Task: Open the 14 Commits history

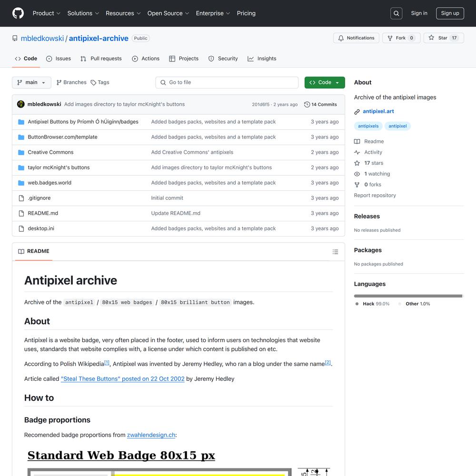Action: [x=320, y=104]
